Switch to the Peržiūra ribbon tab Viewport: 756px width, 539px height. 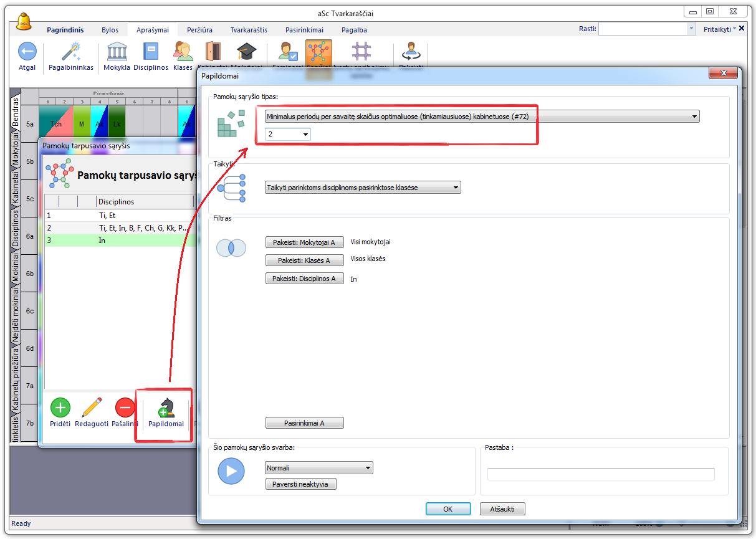click(x=199, y=30)
